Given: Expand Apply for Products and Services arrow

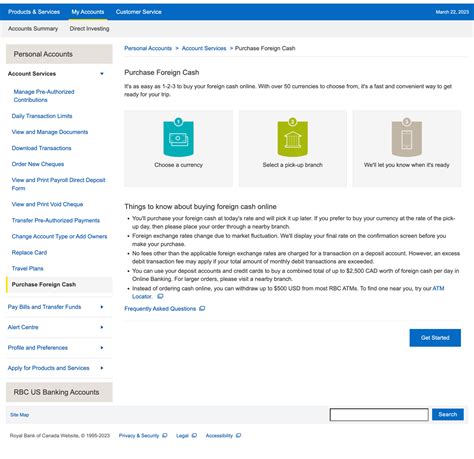Looking at the screenshot, I should [x=102, y=368].
